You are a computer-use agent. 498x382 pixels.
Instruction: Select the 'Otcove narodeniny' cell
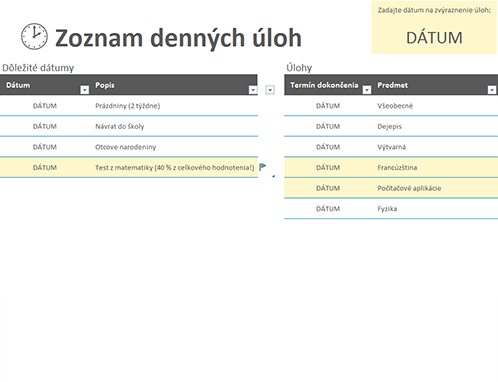pyautogui.click(x=126, y=147)
